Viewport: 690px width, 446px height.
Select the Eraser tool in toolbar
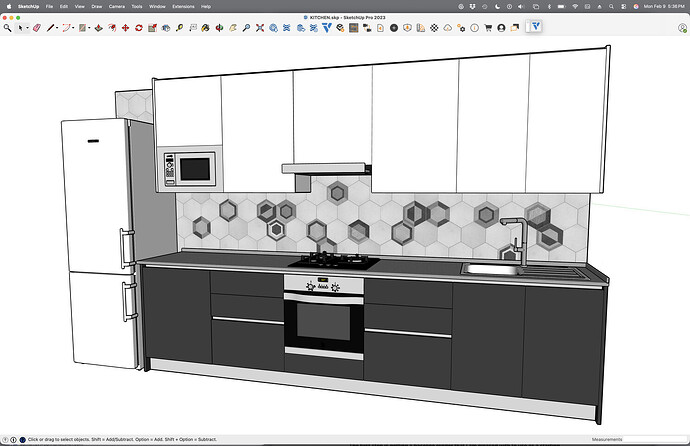(37, 28)
